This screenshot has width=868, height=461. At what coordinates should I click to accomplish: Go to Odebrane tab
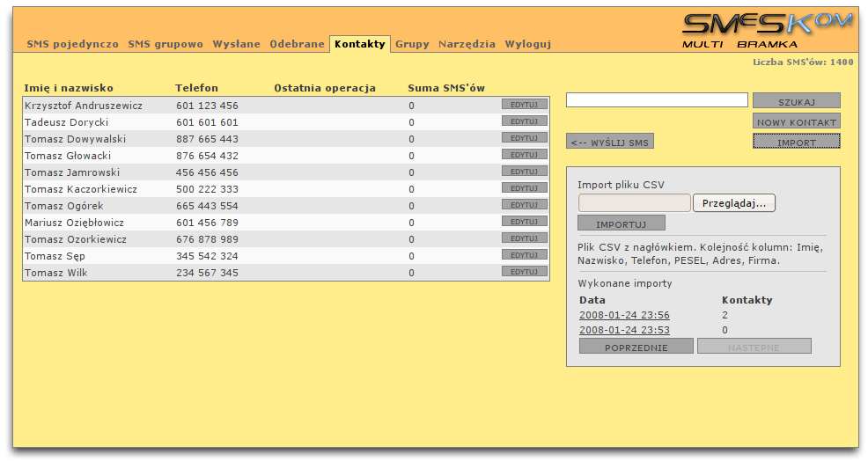(298, 44)
